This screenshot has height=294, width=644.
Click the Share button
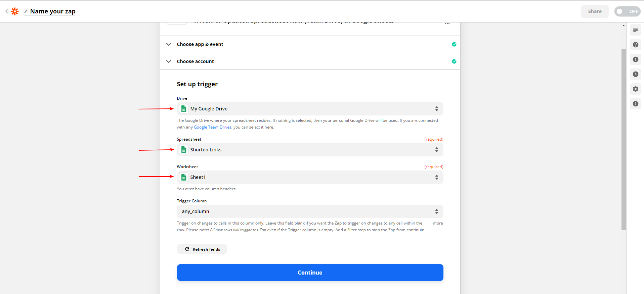(x=595, y=11)
